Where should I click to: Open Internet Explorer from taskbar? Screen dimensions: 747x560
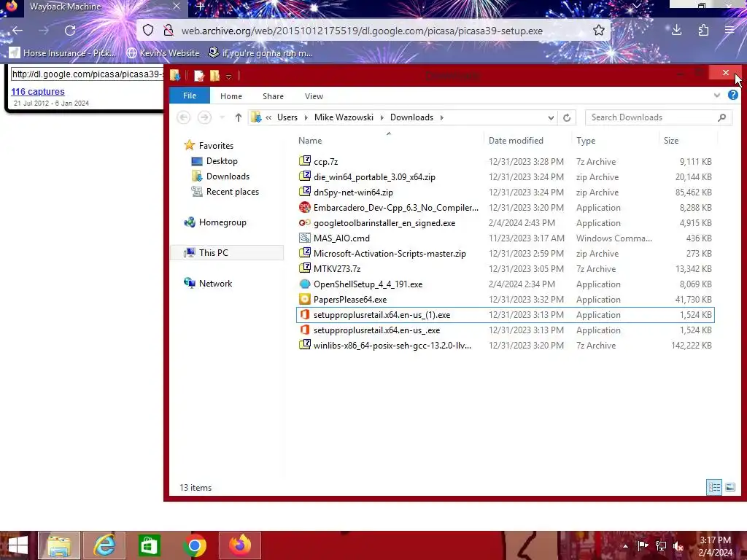point(104,545)
